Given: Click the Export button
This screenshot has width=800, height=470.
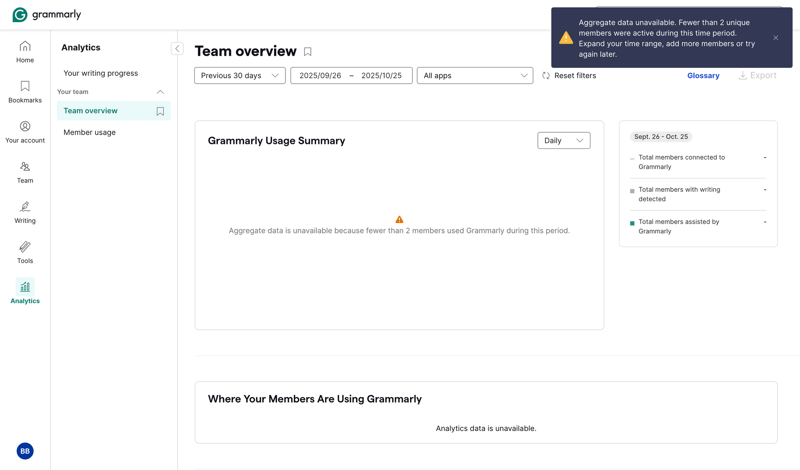Looking at the screenshot, I should 758,76.
